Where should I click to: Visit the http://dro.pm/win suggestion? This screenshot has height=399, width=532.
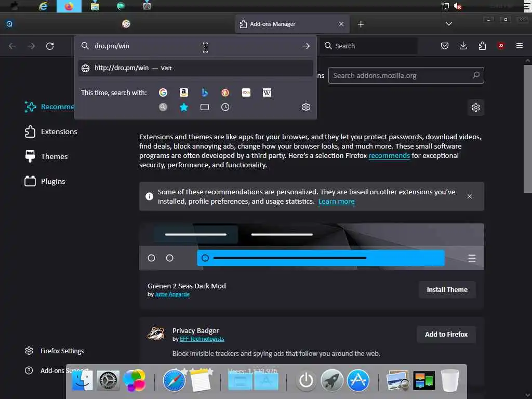195,68
